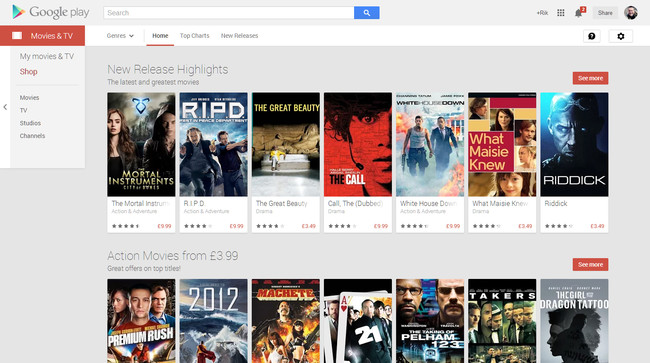Click the Riddick title text

pyautogui.click(x=556, y=203)
